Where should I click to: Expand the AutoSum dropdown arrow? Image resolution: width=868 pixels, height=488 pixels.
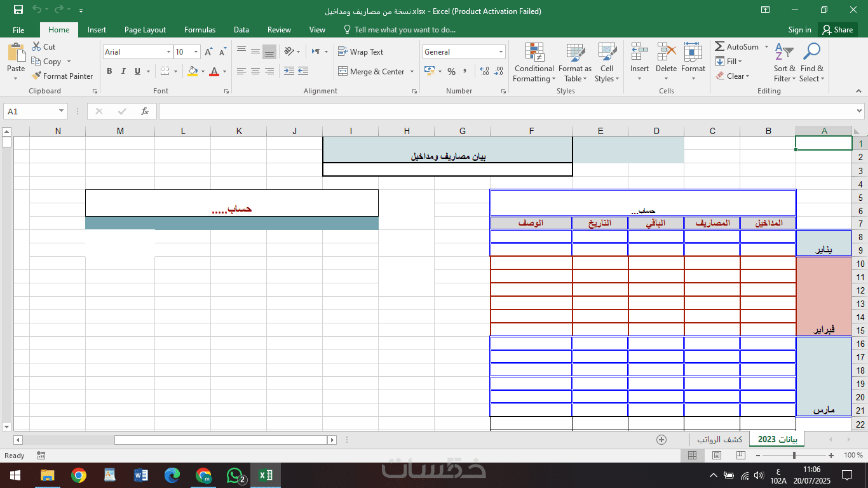(766, 47)
